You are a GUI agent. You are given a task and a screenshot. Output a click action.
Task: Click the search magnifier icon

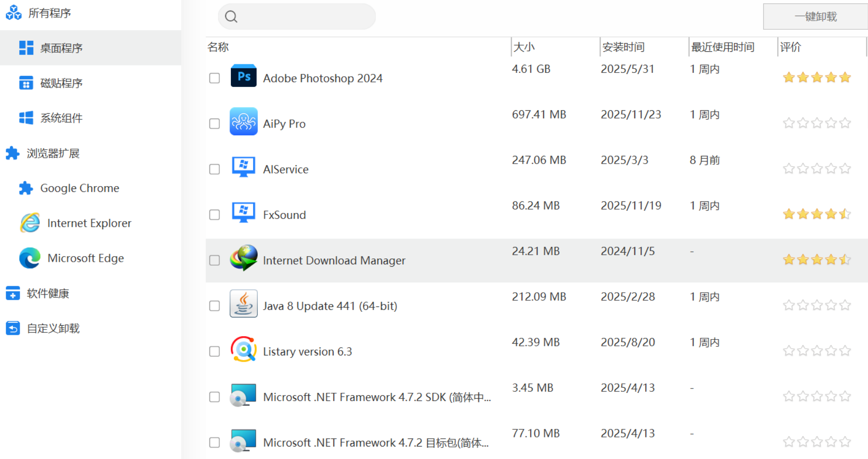tap(231, 17)
